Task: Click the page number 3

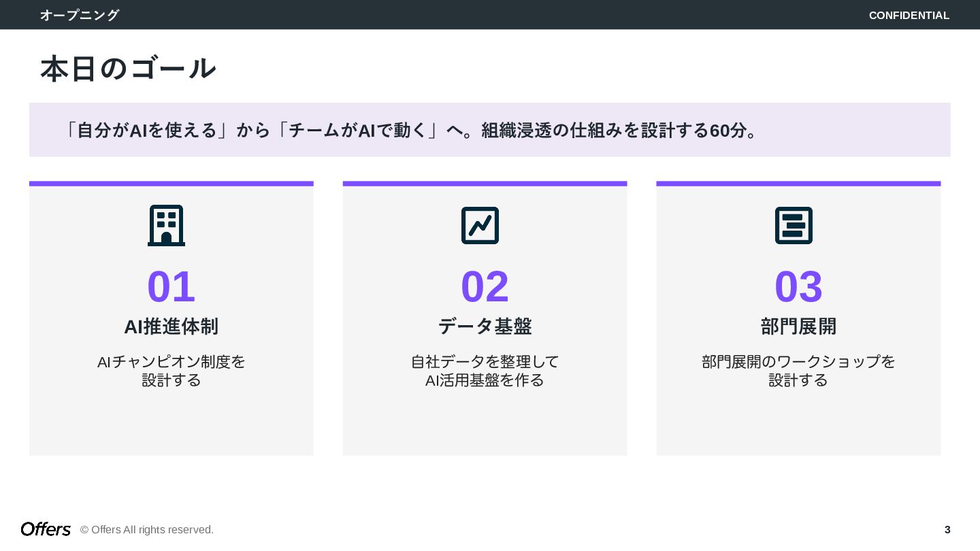Action: [x=947, y=530]
